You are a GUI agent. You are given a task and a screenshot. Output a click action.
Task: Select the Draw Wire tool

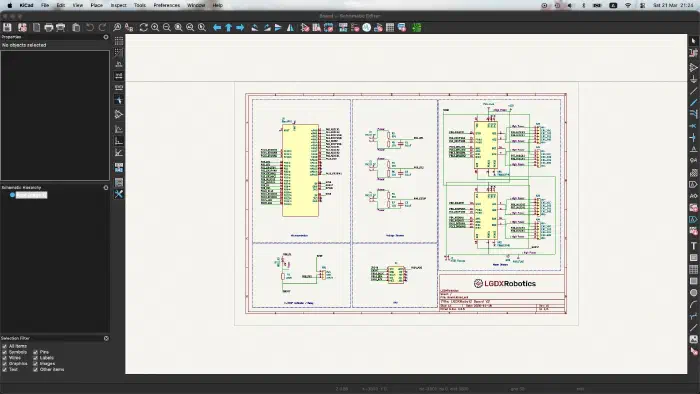pos(693,91)
